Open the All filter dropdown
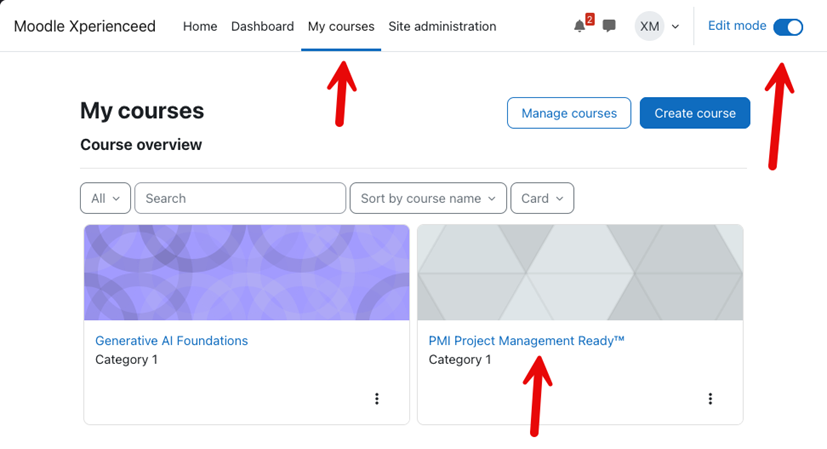The width and height of the screenshot is (827, 449). 105,198
